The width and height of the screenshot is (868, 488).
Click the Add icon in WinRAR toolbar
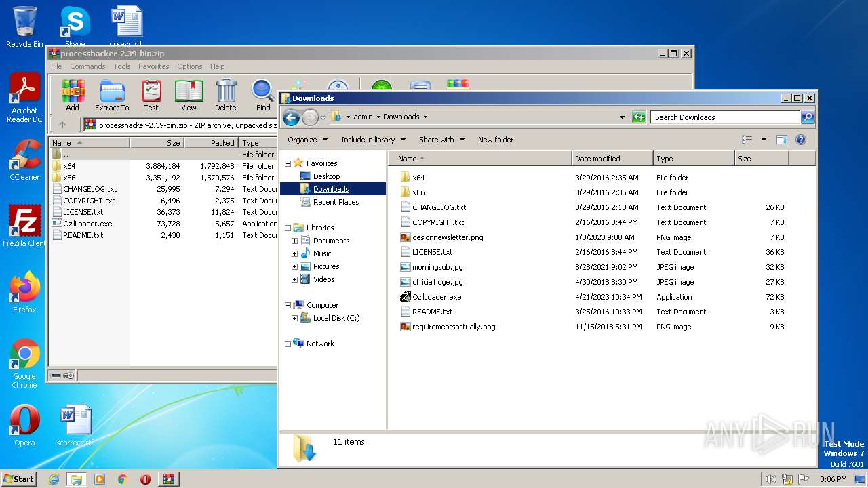point(73,95)
